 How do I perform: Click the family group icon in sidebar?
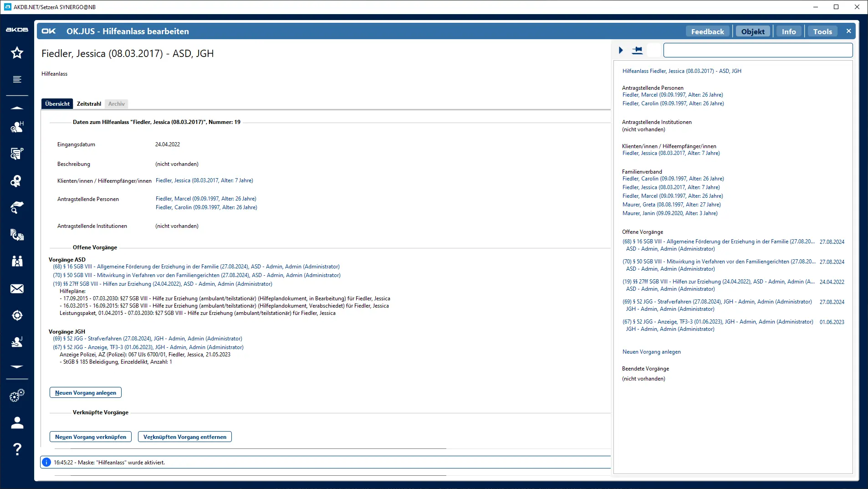17,261
